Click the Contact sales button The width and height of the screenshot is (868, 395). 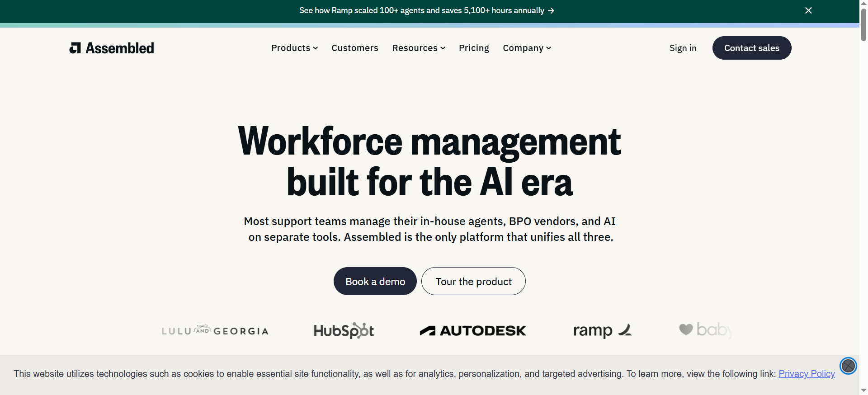tap(752, 48)
